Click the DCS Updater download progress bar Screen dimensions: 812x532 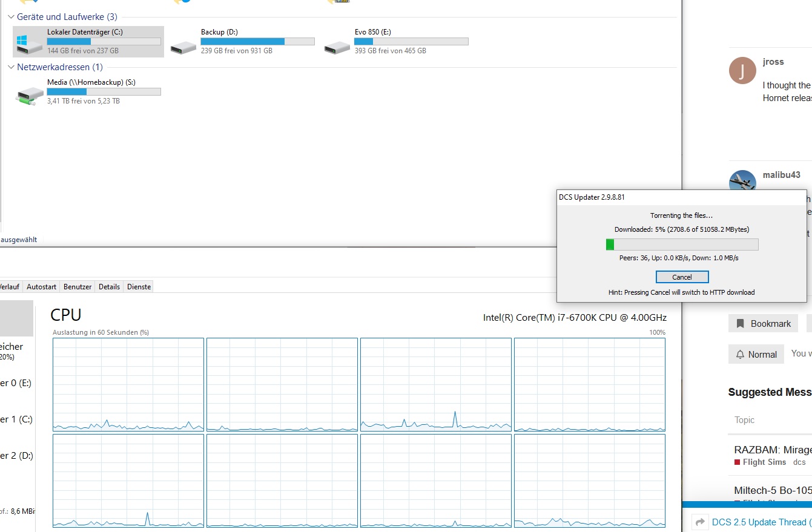click(x=682, y=245)
